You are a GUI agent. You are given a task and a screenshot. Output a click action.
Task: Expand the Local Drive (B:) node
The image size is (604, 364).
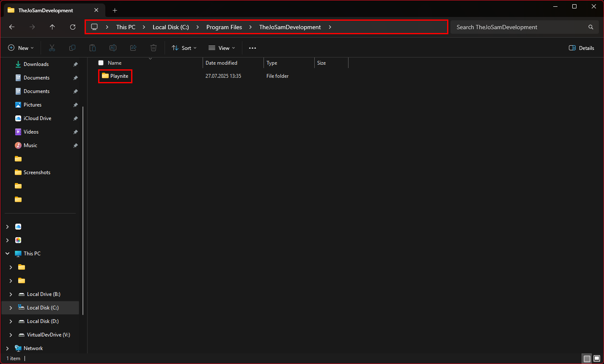tap(11, 294)
